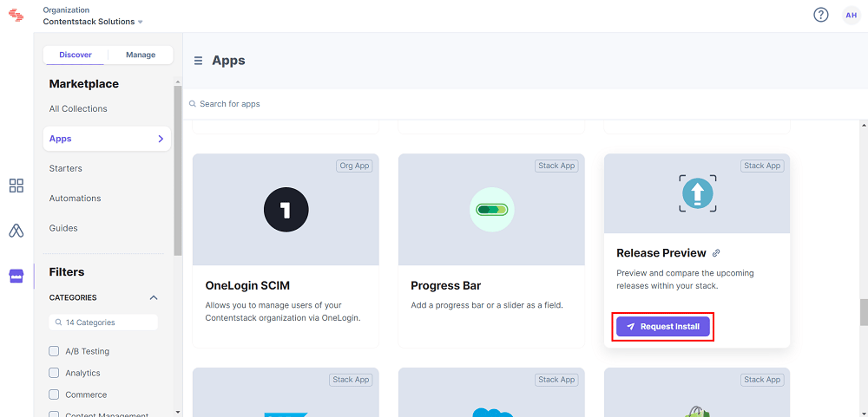868x417 pixels.
Task: Open the Automate icon in left rail
Action: coord(16,231)
